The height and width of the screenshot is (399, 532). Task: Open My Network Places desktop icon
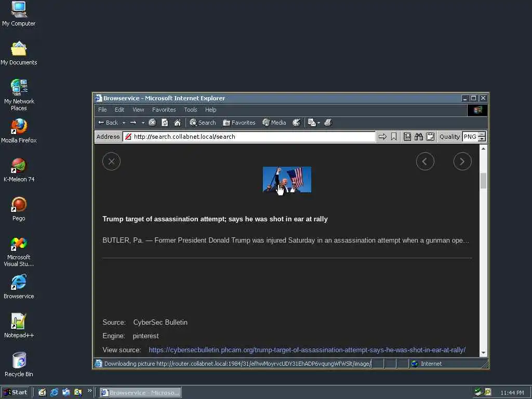[19, 95]
